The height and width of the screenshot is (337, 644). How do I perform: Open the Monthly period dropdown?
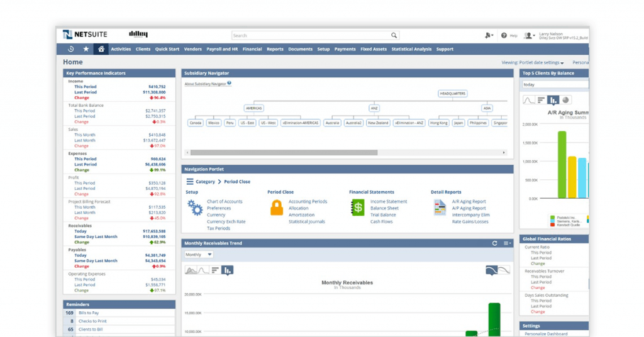click(198, 255)
